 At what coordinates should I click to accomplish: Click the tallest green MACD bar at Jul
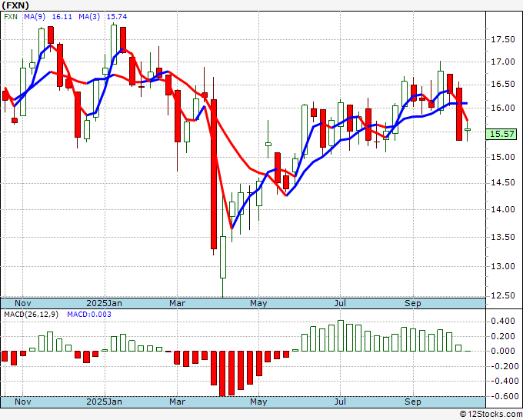(341, 335)
